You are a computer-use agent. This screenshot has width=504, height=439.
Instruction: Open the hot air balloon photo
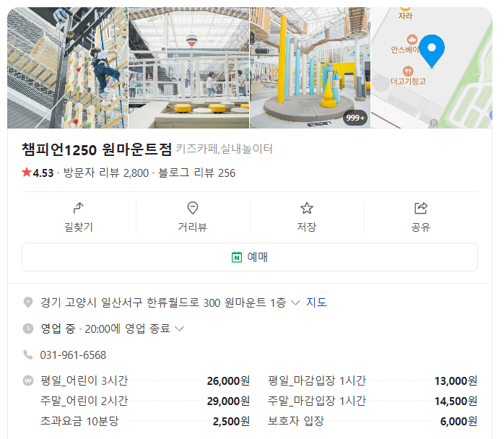click(188, 68)
